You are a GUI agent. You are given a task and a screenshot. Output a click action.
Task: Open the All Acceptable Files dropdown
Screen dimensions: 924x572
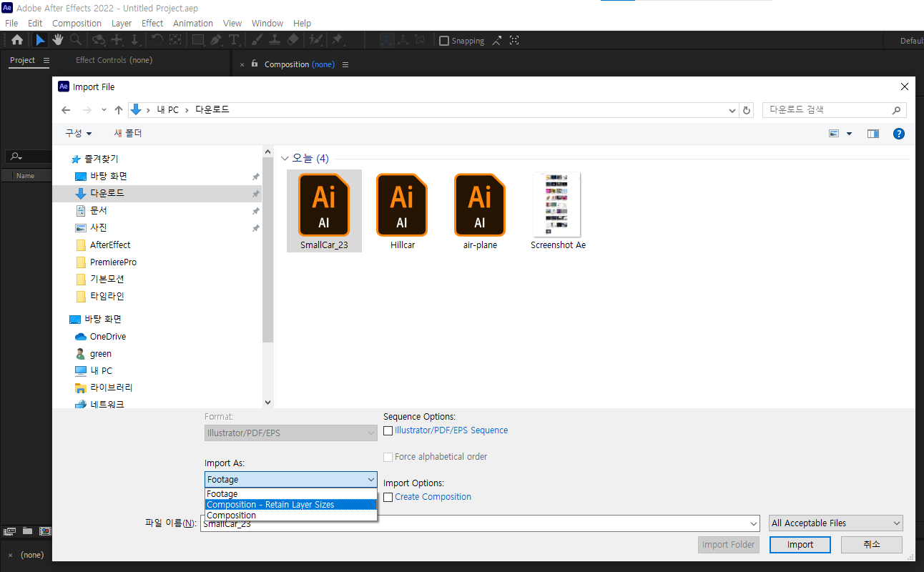tap(836, 523)
